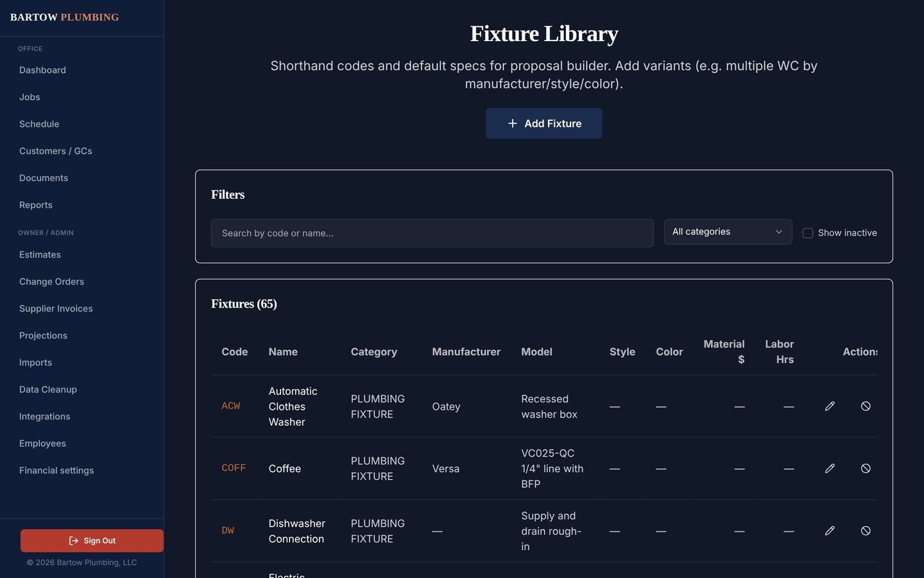Click the Name column header
The height and width of the screenshot is (578, 924).
pos(283,352)
